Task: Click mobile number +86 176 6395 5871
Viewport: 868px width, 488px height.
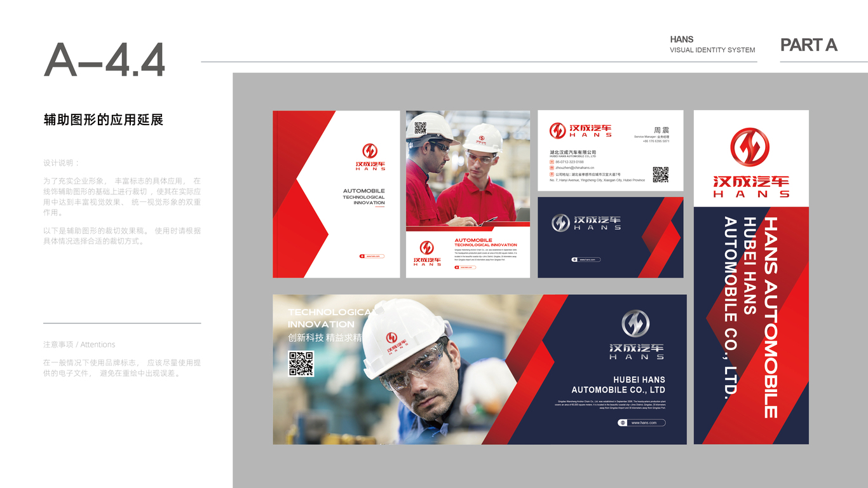Action: pyautogui.click(x=656, y=141)
